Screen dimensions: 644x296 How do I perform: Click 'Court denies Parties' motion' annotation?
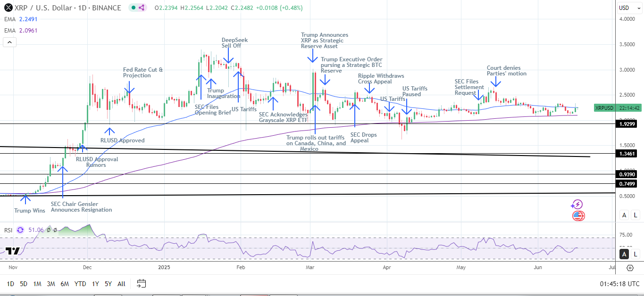[507, 71]
